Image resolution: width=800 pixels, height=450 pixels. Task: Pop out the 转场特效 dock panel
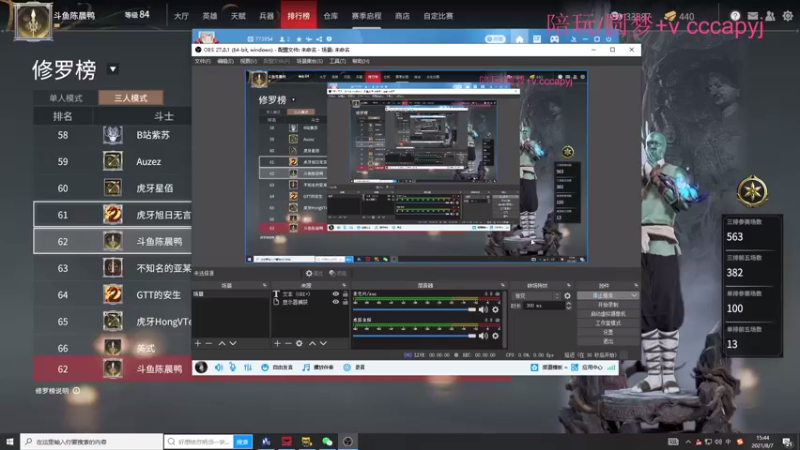click(x=568, y=285)
